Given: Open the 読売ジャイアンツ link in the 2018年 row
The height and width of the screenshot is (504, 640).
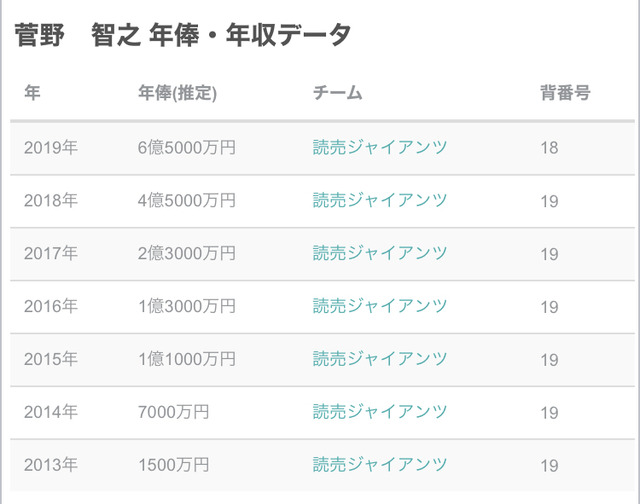Looking at the screenshot, I should 380,201.
